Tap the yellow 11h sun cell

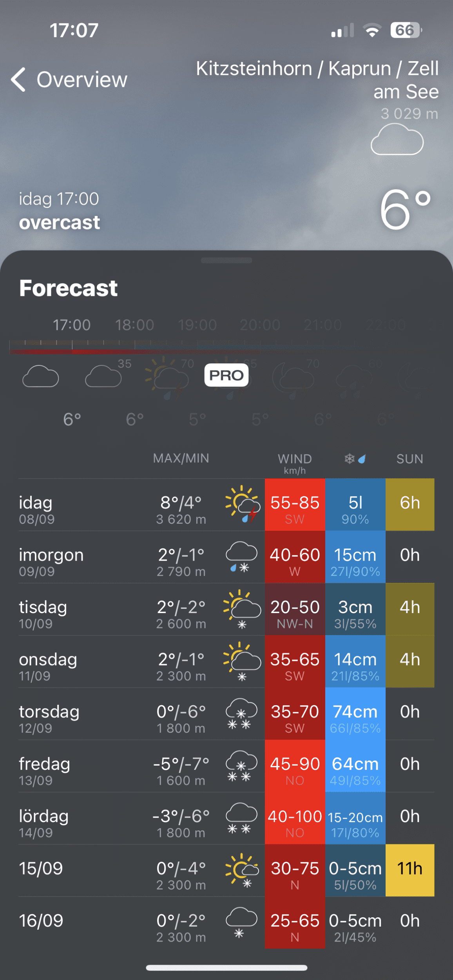[410, 870]
